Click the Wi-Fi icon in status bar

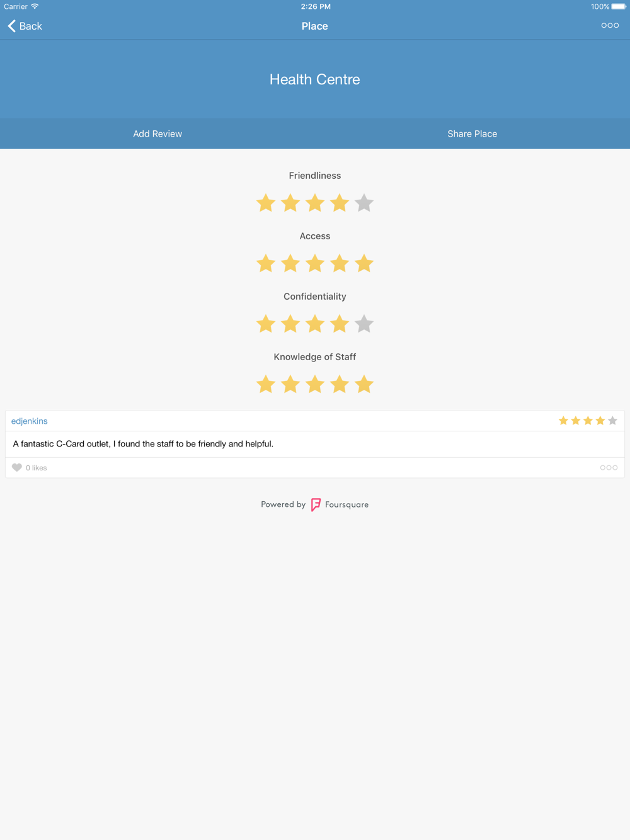click(35, 6)
